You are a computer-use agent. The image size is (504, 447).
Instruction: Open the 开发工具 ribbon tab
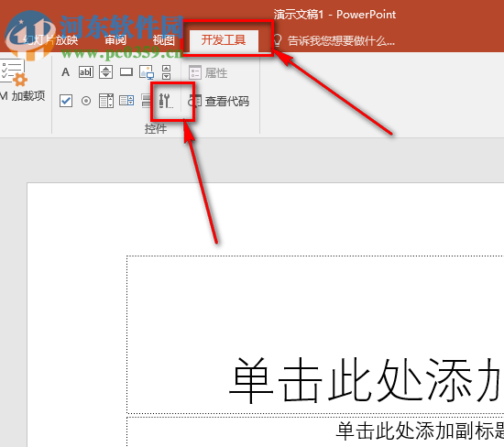click(224, 40)
